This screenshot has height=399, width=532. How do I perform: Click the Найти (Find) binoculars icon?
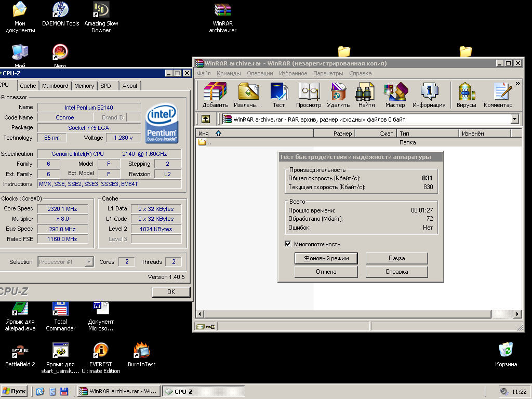pyautogui.click(x=366, y=95)
